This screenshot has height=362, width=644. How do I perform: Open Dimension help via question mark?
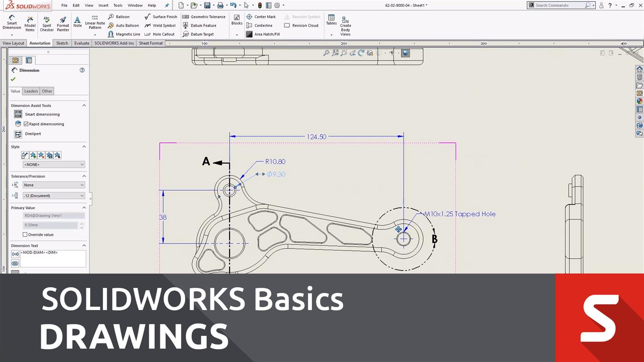click(82, 70)
